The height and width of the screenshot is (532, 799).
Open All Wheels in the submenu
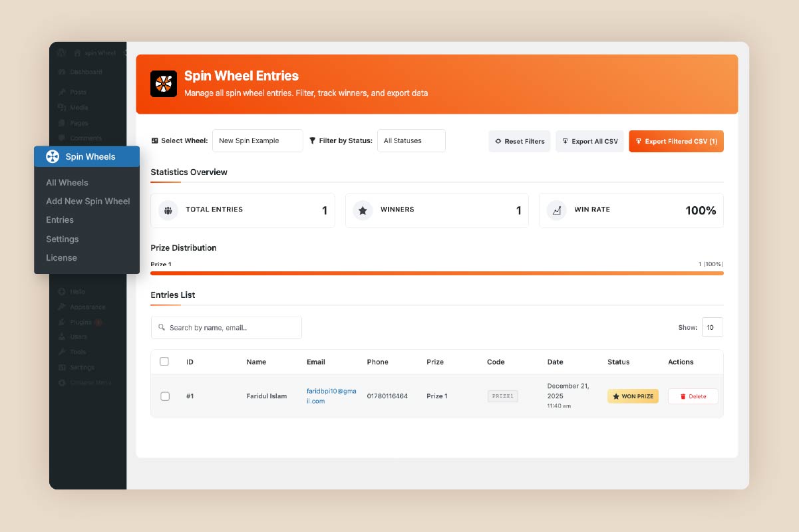point(67,183)
